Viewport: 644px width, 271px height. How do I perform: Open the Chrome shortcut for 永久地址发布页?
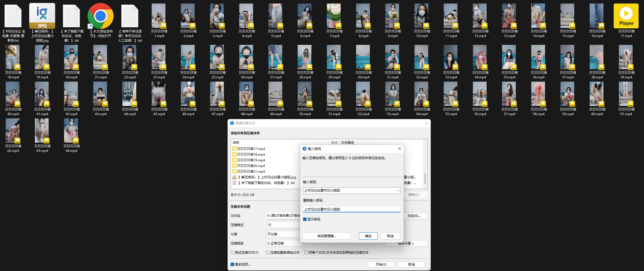pos(100,16)
